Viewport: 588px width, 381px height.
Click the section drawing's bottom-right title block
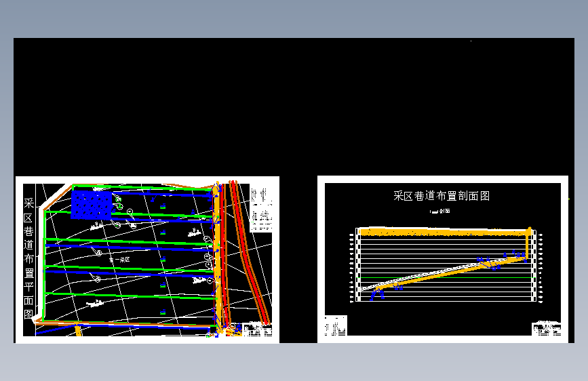coord(547,329)
